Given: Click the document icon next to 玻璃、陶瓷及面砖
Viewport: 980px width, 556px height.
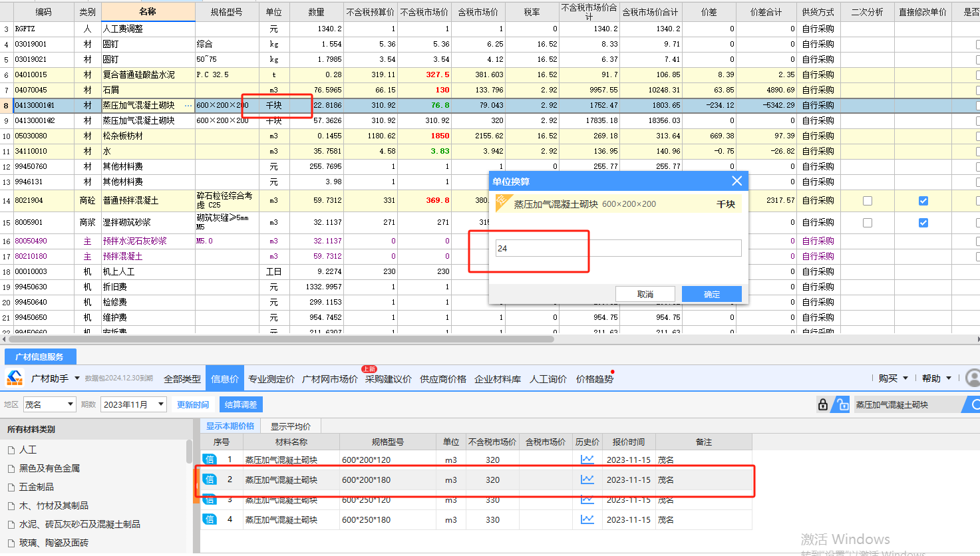Looking at the screenshot, I should [x=11, y=543].
